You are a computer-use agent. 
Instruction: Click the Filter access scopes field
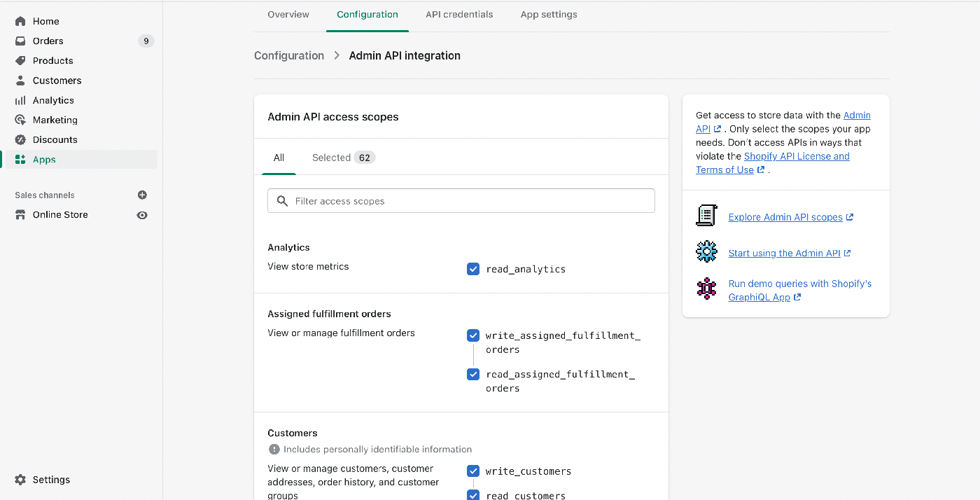pyautogui.click(x=461, y=201)
